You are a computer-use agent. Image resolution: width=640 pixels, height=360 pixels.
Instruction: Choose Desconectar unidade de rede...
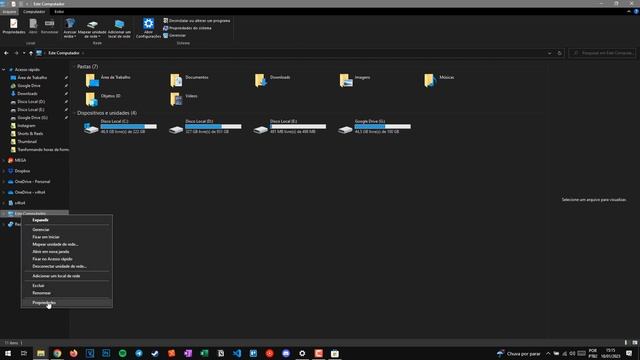click(x=67, y=267)
